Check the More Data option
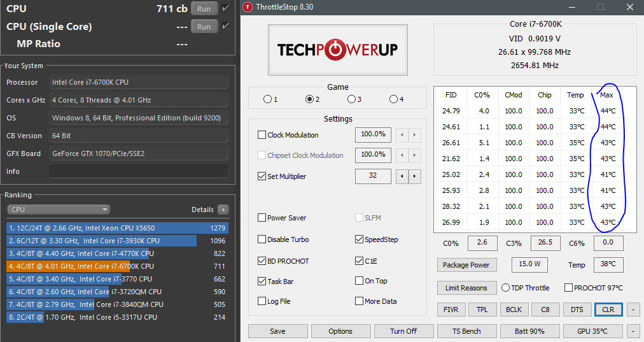The width and height of the screenshot is (644, 342). tap(360, 301)
